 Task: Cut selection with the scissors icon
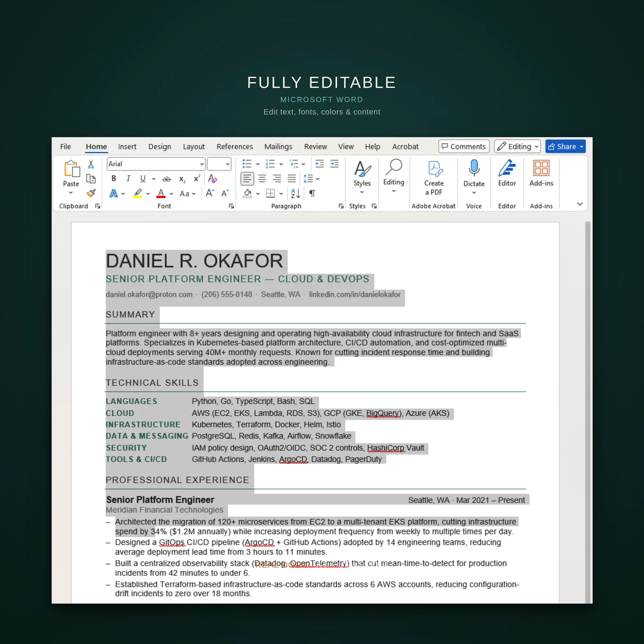91,164
